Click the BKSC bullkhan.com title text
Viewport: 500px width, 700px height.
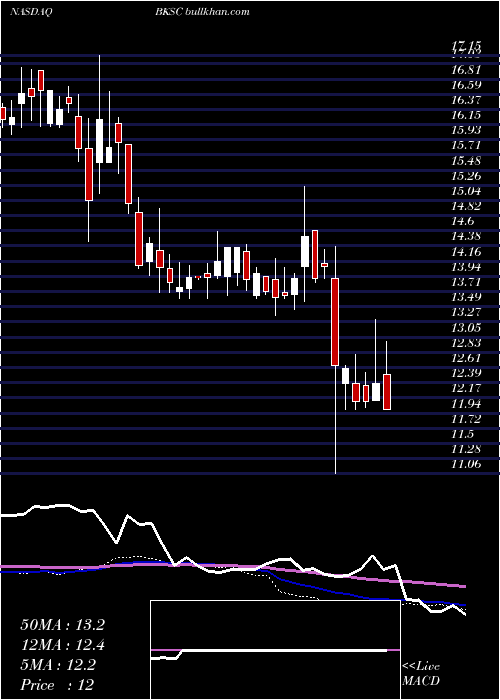coord(202,12)
